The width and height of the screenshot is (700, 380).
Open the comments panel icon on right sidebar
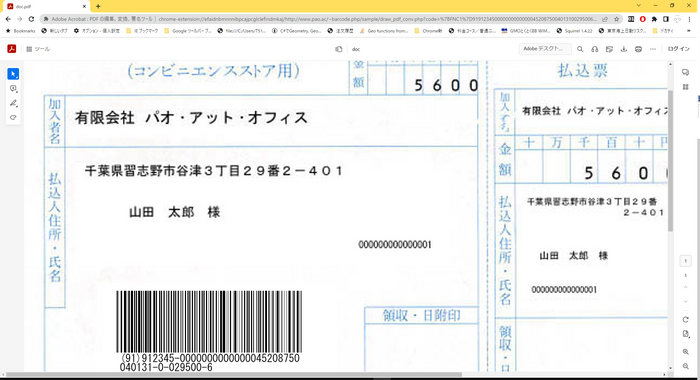[x=685, y=72]
